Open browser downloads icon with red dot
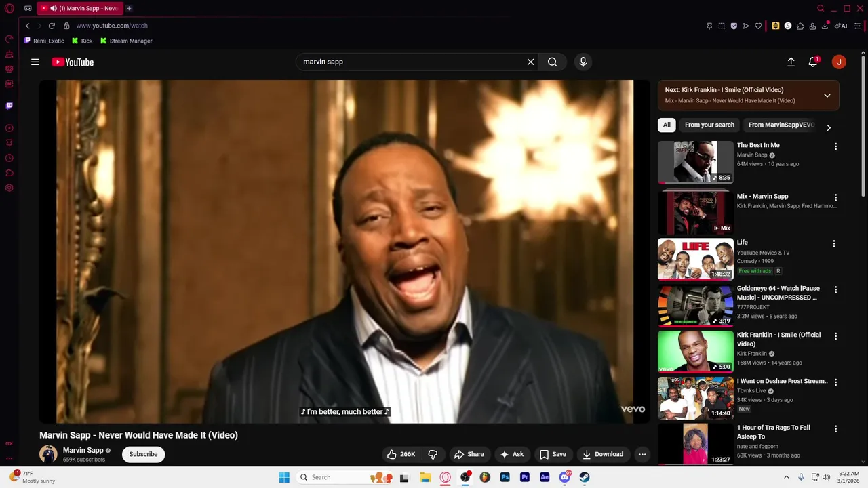 point(825,26)
